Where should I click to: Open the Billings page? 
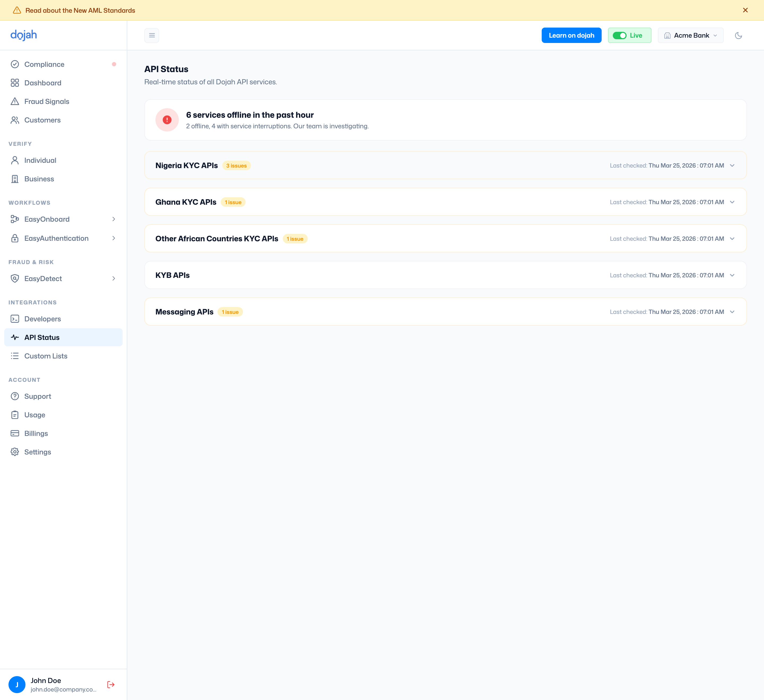click(63, 433)
